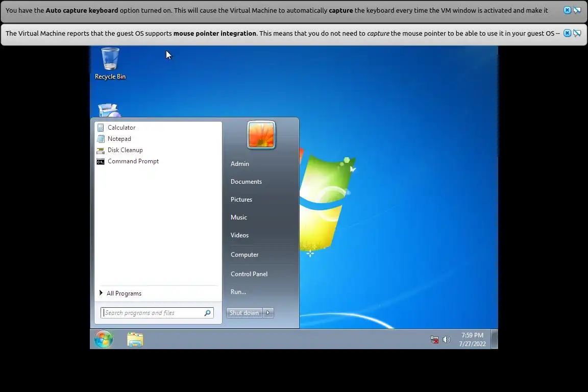The image size is (588, 392).
Task: Open Pictures library from Start menu
Action: [241, 200]
